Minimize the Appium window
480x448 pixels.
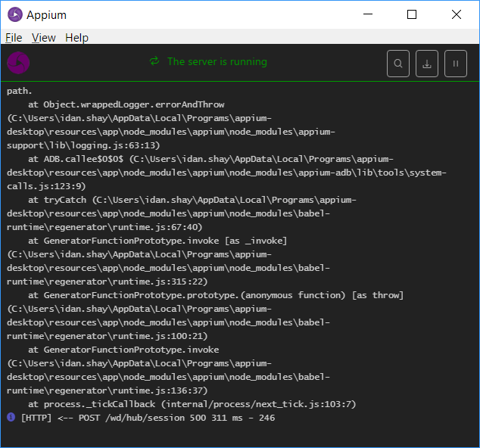pos(368,14)
